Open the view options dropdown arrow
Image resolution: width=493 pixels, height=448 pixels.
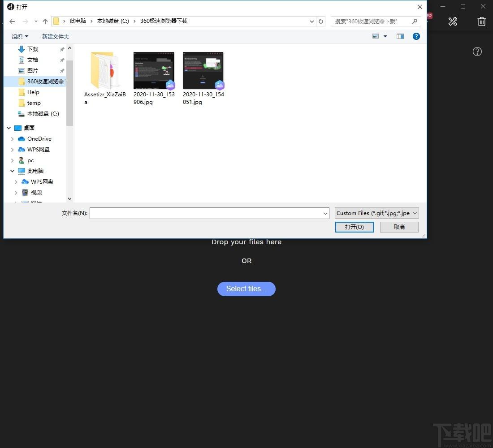(x=385, y=36)
